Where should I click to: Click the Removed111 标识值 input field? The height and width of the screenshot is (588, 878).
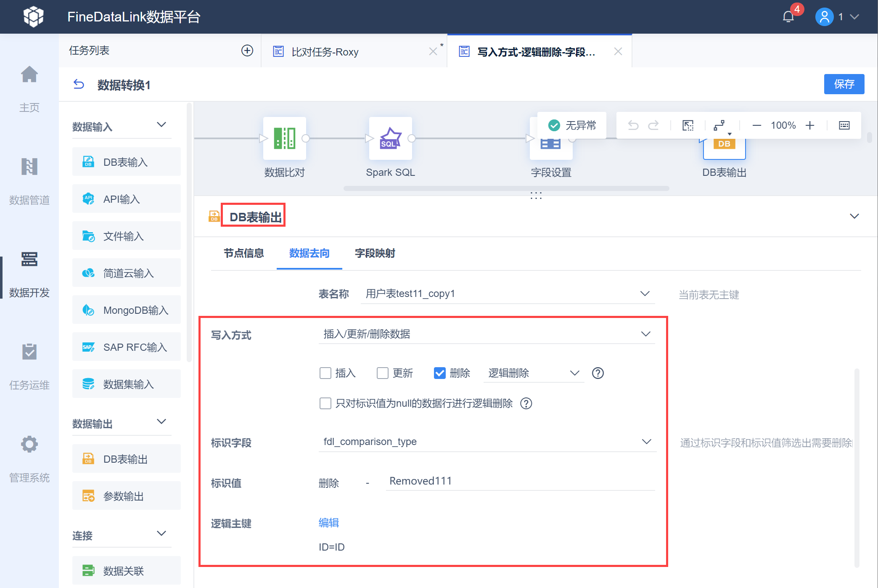click(x=520, y=481)
